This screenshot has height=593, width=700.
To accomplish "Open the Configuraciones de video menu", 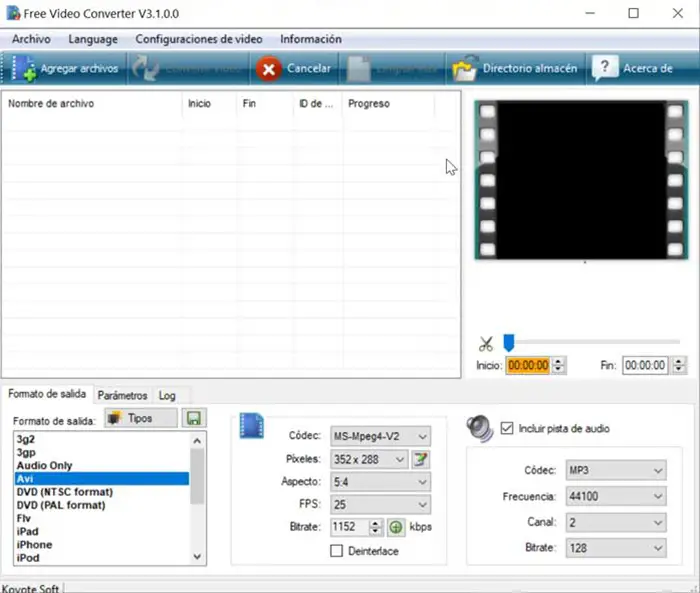I will [x=199, y=39].
